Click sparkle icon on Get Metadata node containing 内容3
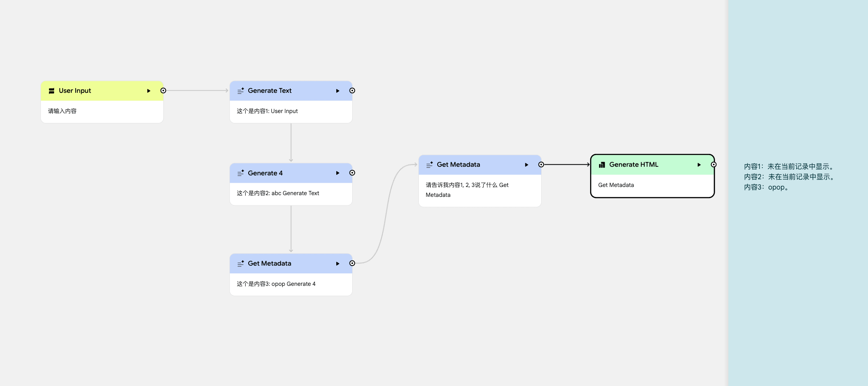The width and height of the screenshot is (868, 386). [241, 263]
